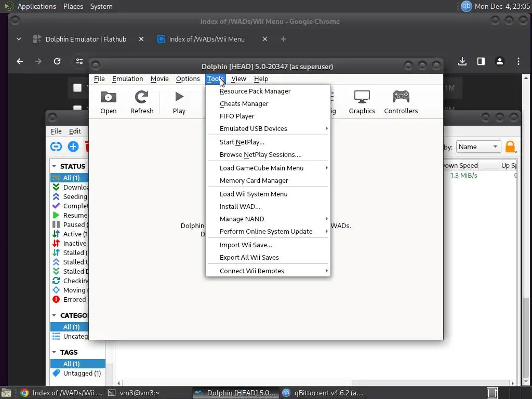
Task: Open the Chrome three-dot menu
Action: click(518, 61)
